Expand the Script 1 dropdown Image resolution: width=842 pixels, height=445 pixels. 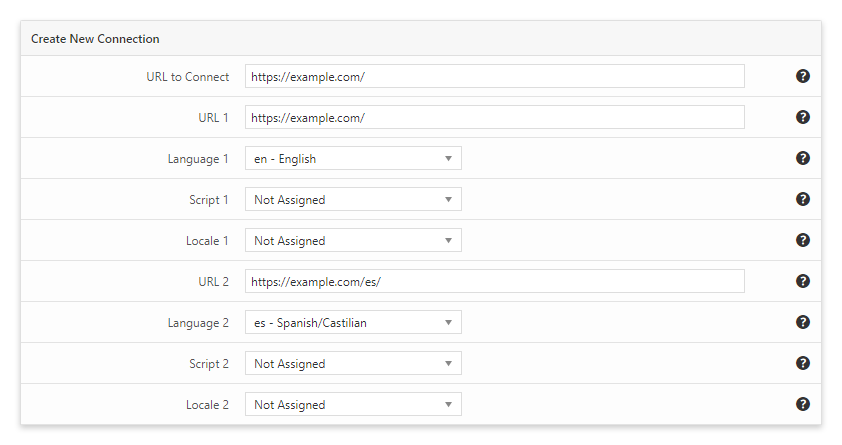coord(353,199)
